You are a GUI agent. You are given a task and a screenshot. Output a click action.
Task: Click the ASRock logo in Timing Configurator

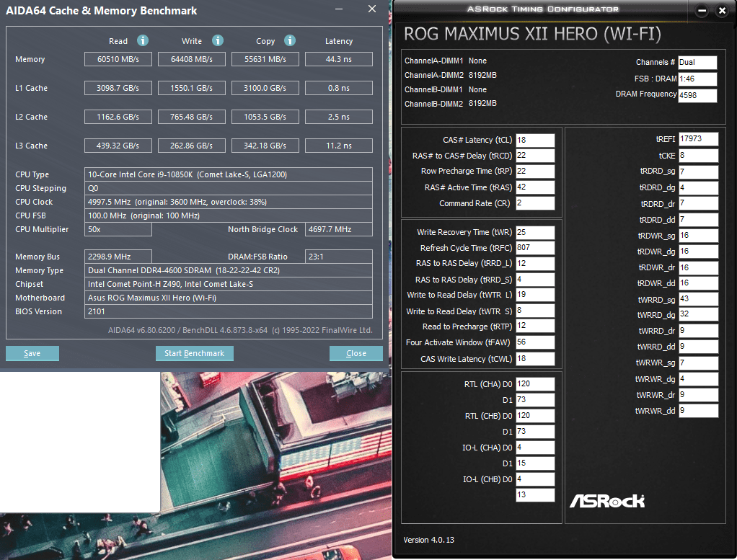click(x=607, y=502)
